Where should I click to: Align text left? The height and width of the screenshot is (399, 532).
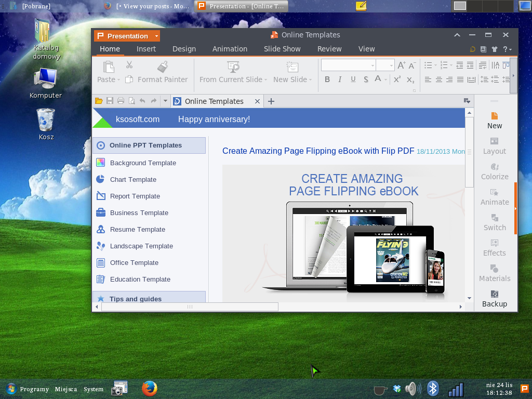(428, 79)
